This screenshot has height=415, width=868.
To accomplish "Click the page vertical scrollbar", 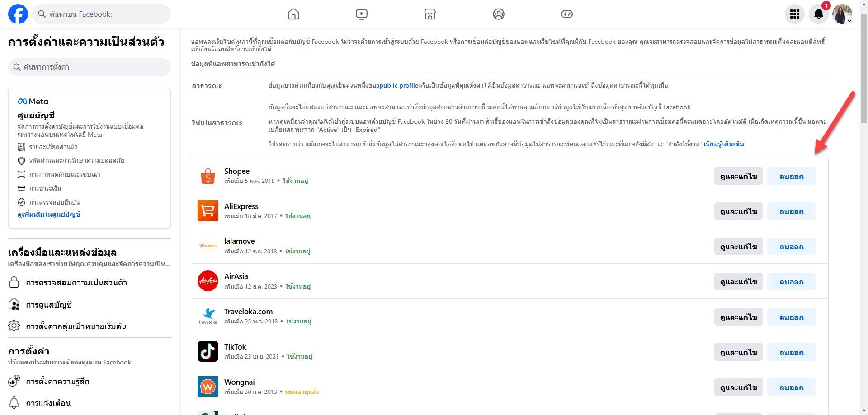I will click(864, 68).
